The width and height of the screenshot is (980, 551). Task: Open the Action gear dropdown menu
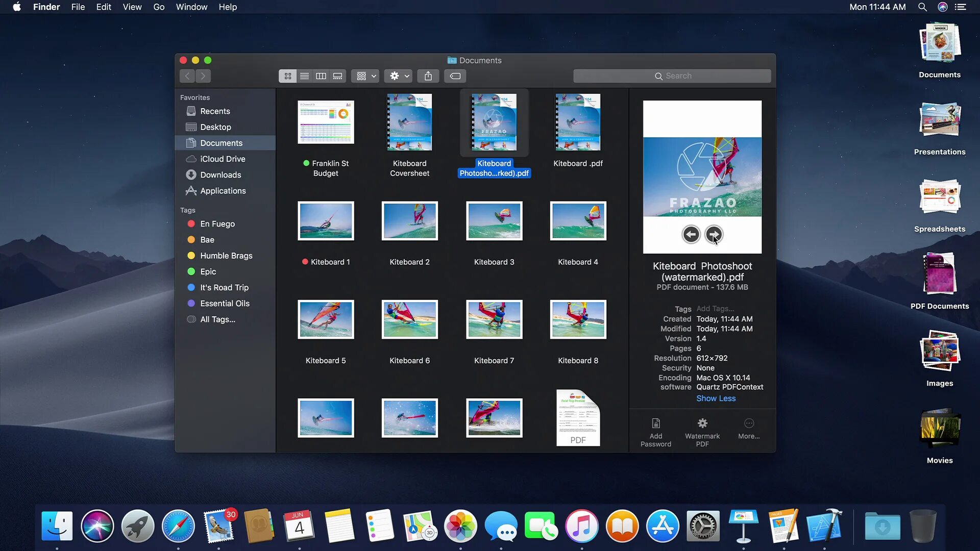(399, 76)
